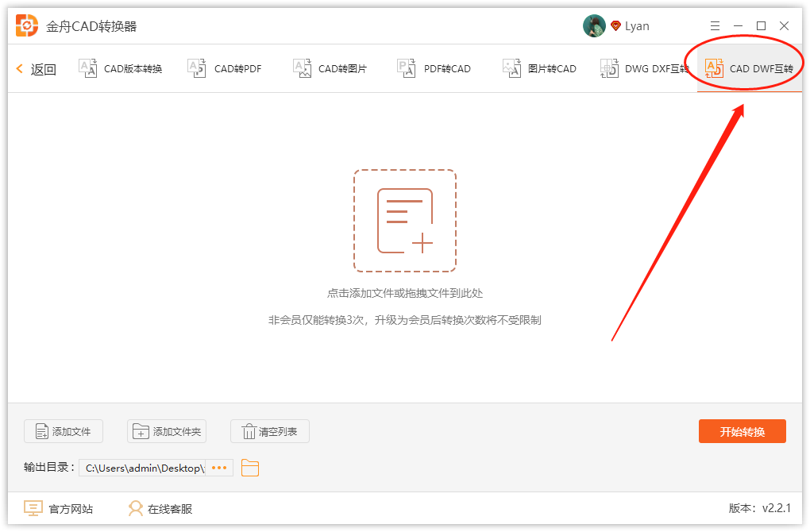
Task: Open the 官方网站 link
Action: pyautogui.click(x=59, y=509)
